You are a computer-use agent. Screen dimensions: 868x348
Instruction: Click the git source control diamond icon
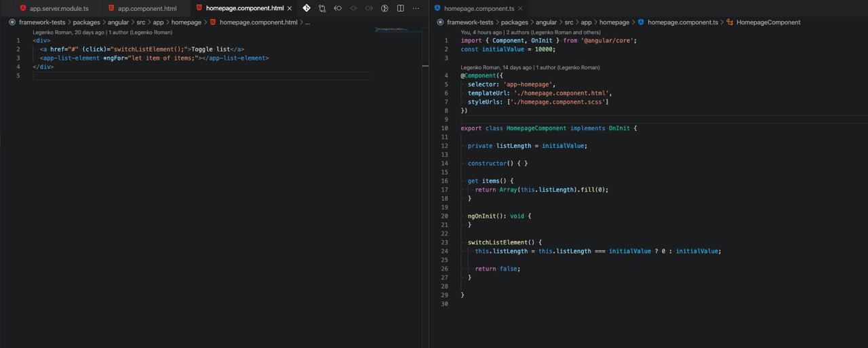pos(307,8)
